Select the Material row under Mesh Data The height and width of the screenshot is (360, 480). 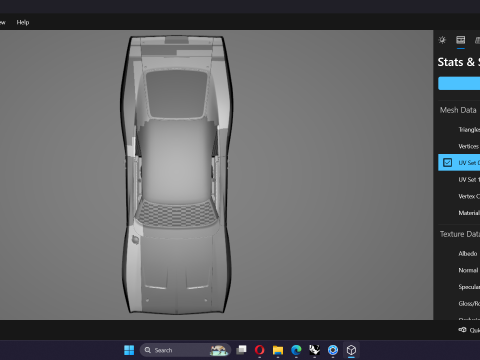(459, 213)
